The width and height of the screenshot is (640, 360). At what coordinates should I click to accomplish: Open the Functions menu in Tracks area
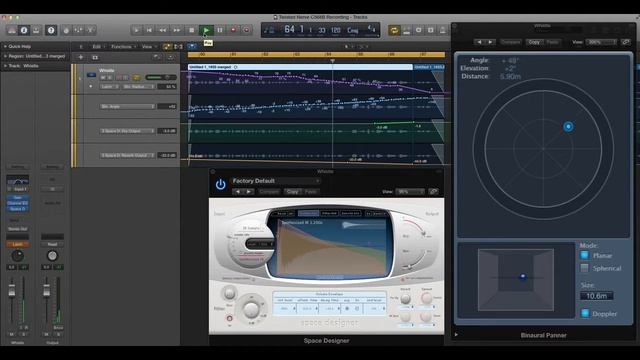click(124, 47)
